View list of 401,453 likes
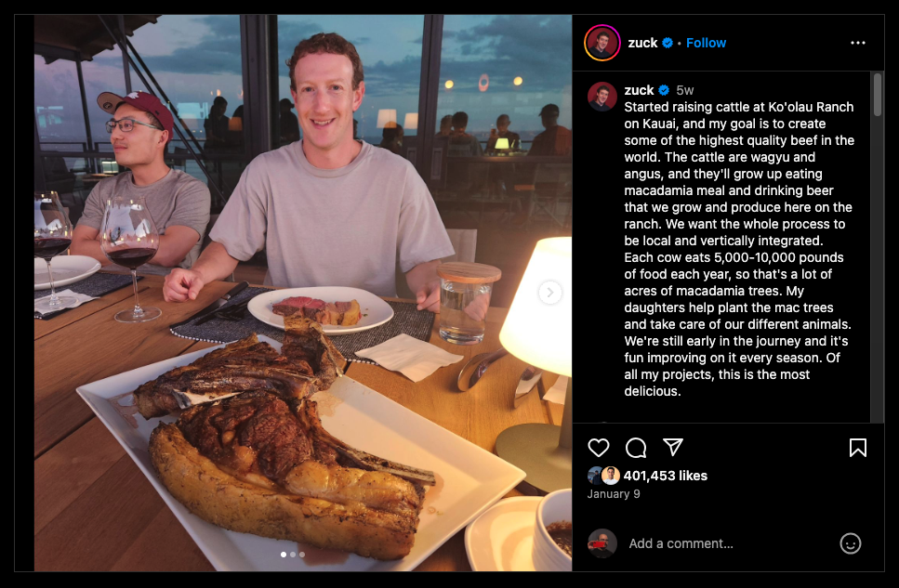This screenshot has height=588, width=899. point(665,476)
